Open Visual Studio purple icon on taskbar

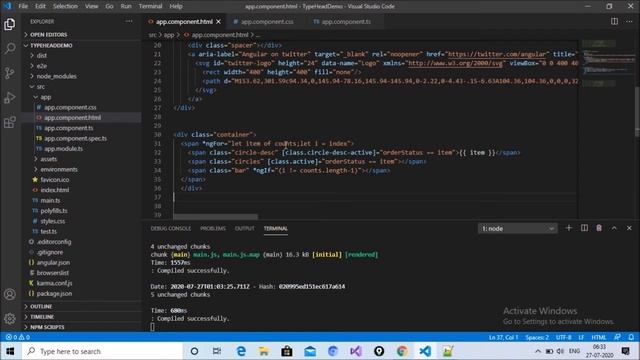[x=356, y=351]
